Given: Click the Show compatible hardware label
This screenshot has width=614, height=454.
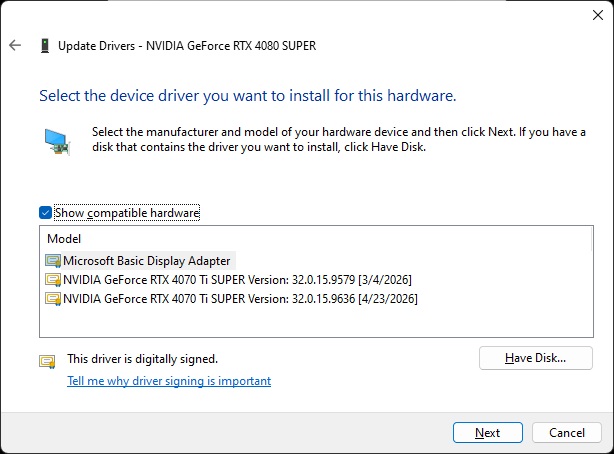Looking at the screenshot, I should (127, 213).
